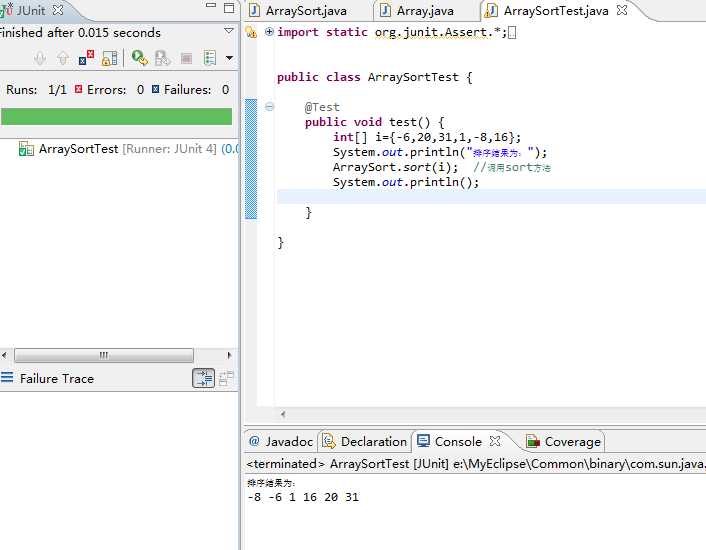Open the Declaration tab

(364, 442)
